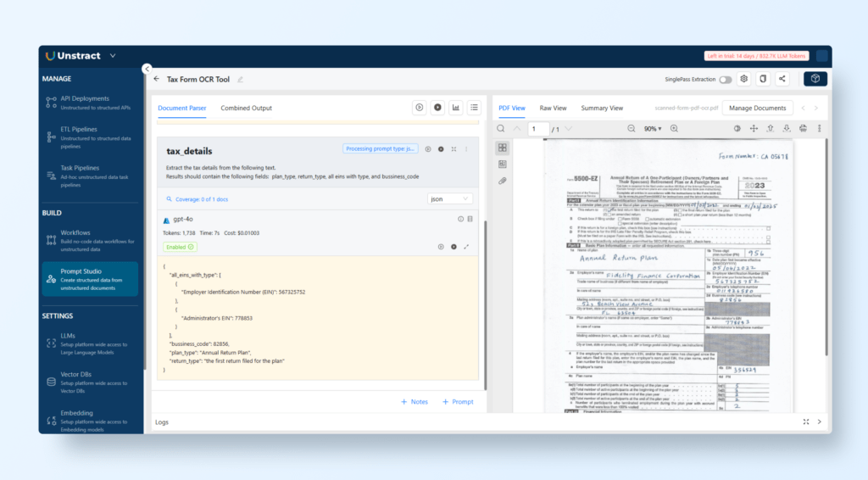868x480 pixels.
Task: Open the PDF thumbnails panel icon
Action: coord(502,148)
